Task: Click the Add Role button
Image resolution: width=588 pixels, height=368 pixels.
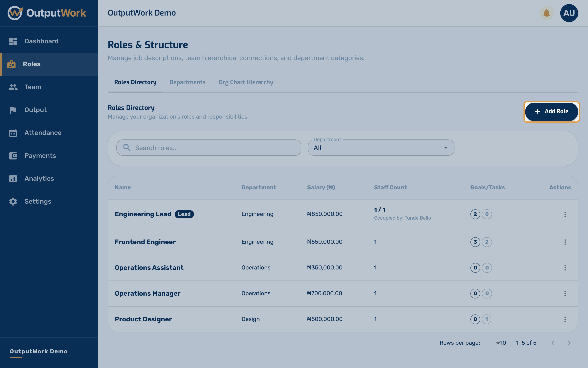Action: click(x=551, y=111)
